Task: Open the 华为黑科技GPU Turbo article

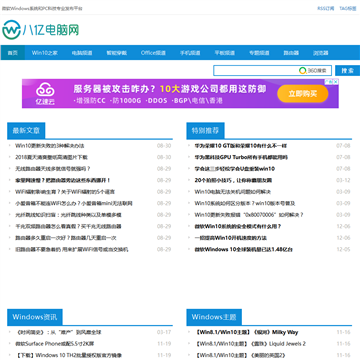Action: (x=241, y=157)
